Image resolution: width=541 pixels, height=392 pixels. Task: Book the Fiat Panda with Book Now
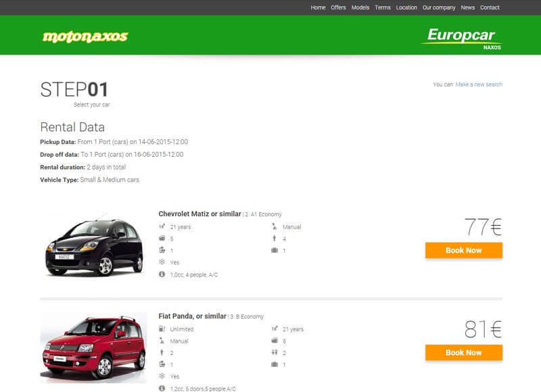464,353
